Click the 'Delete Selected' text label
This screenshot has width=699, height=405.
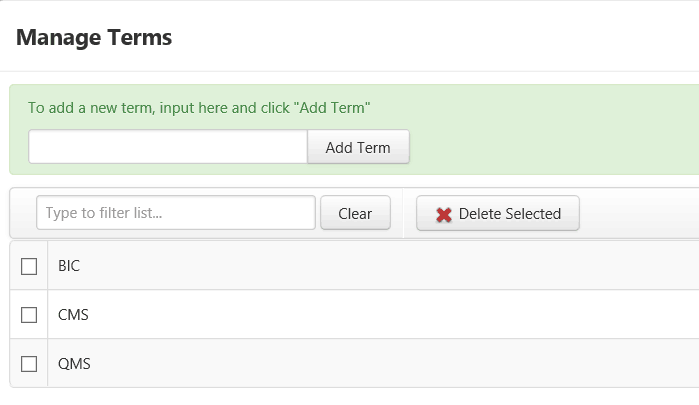(x=510, y=214)
